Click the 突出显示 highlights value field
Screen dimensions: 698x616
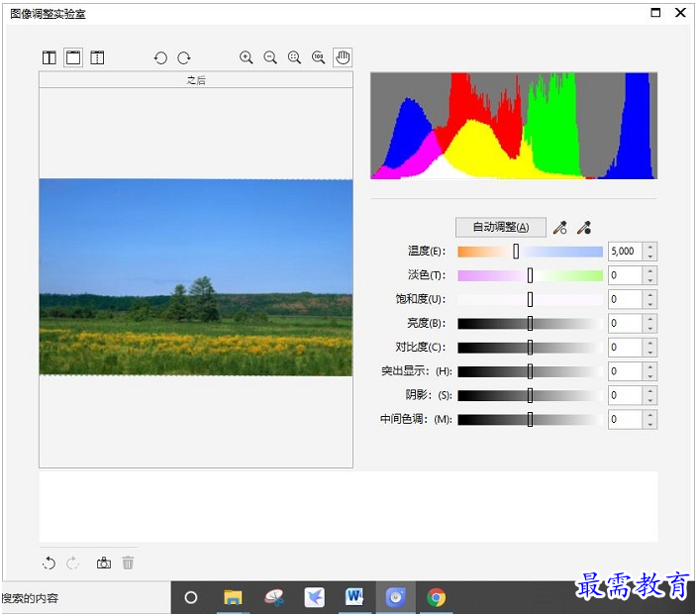tap(625, 371)
